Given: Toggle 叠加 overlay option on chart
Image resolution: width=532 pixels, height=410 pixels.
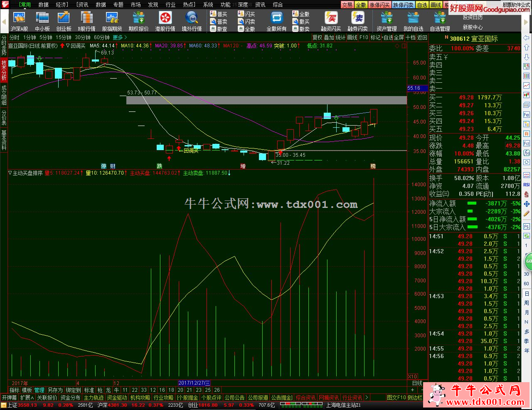Looking at the screenshot, I should point(329,37).
